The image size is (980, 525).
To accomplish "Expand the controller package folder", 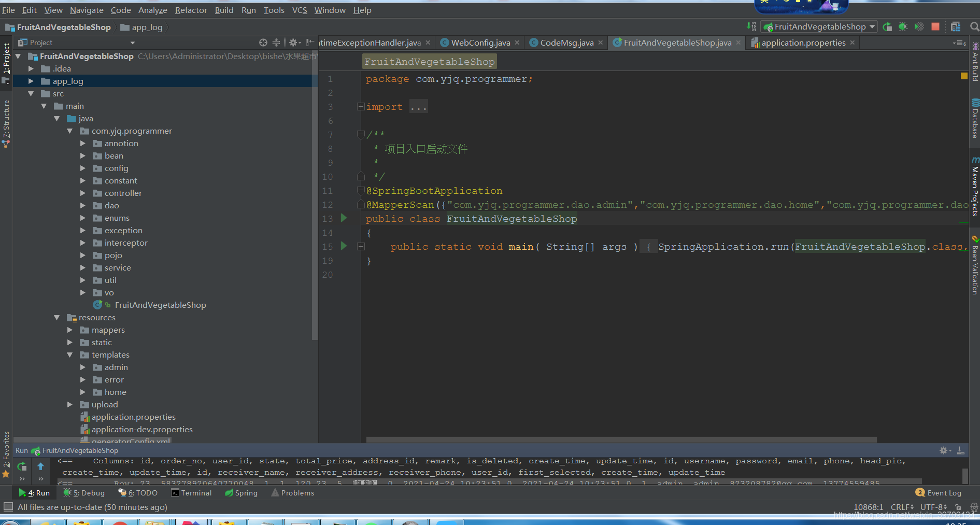I will coord(83,193).
